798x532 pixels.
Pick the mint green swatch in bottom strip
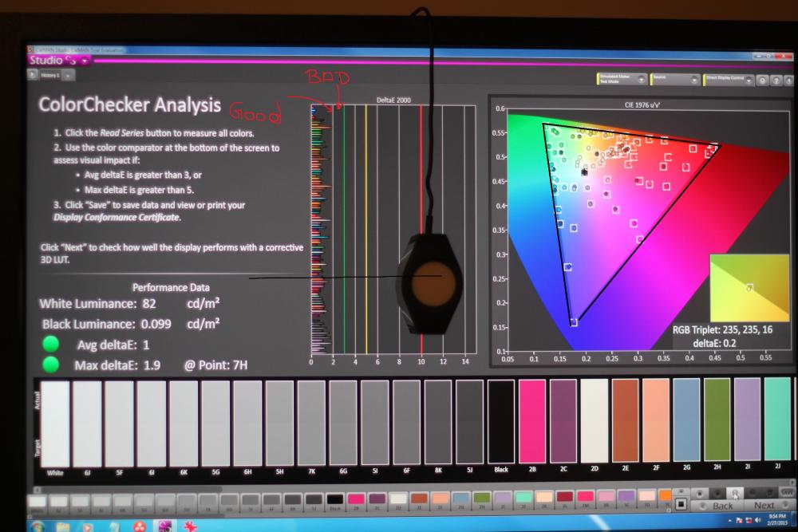point(524,499)
